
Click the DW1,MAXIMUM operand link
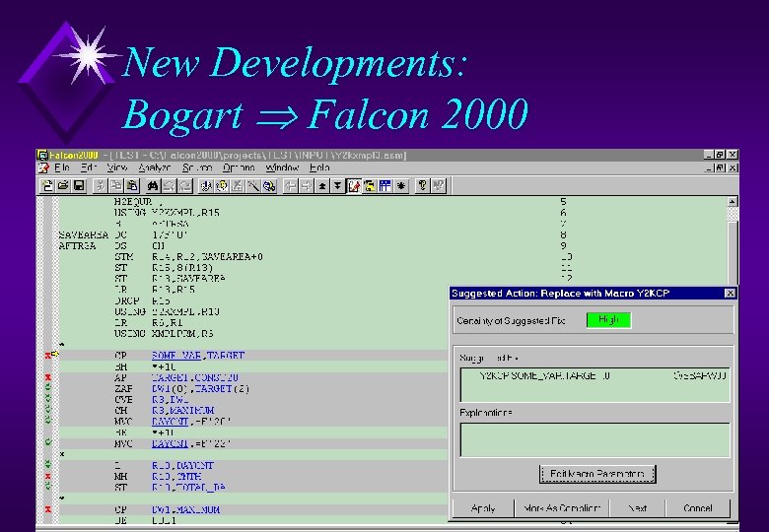coord(186,509)
